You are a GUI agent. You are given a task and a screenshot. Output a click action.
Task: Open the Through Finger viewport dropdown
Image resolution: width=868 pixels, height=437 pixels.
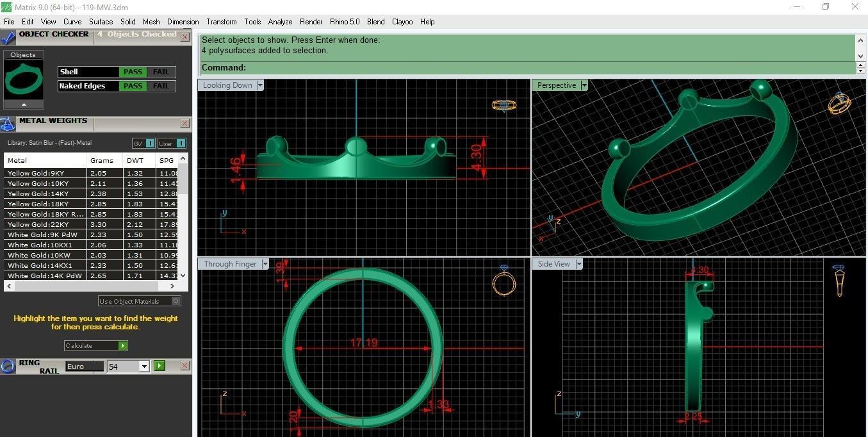pyautogui.click(x=265, y=264)
